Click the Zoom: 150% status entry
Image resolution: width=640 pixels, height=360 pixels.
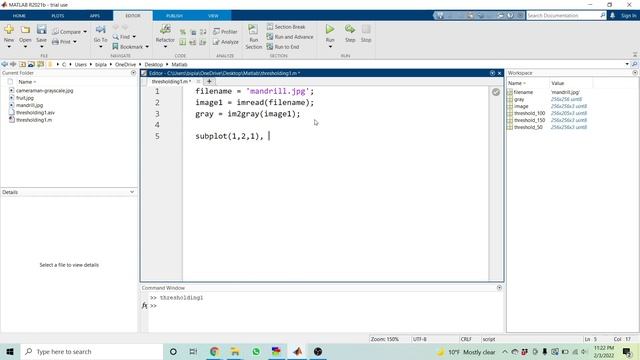pyautogui.click(x=384, y=339)
